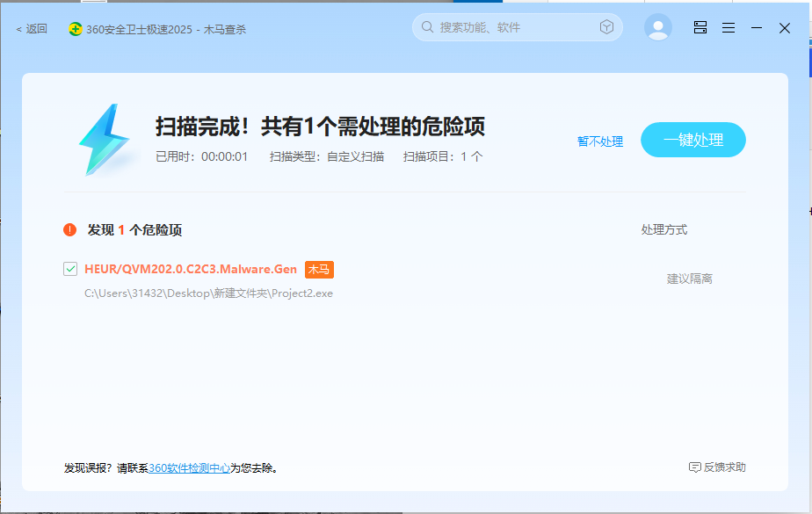Open the hamburger main menu
The width and height of the screenshot is (812, 514).
pos(729,27)
